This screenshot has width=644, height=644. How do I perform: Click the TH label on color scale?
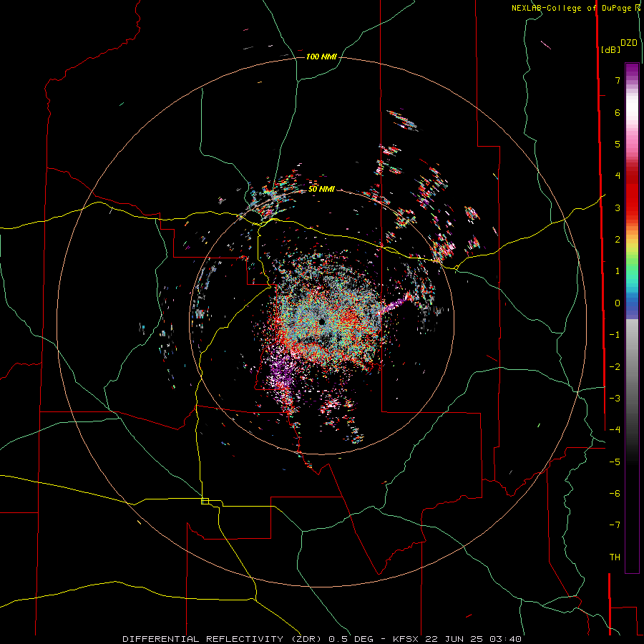[615, 557]
